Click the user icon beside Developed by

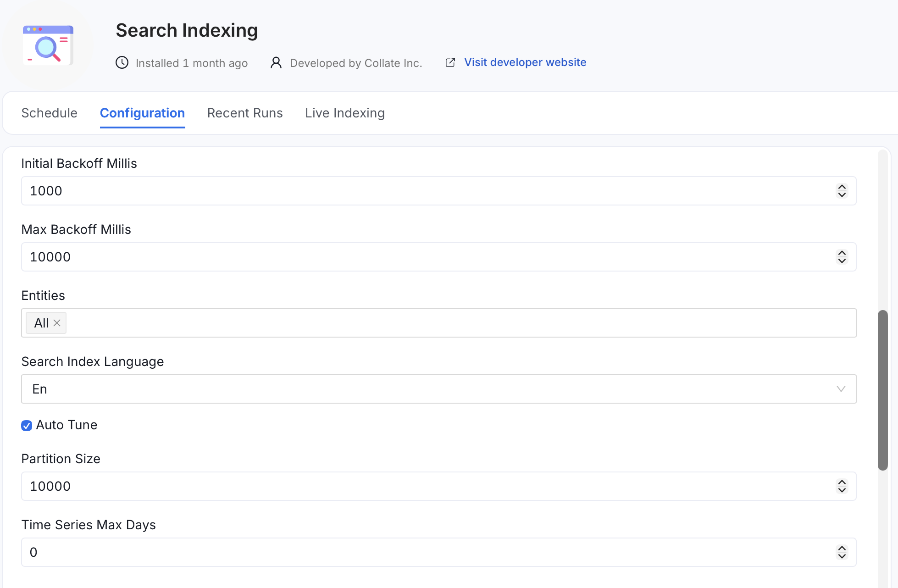[x=276, y=63]
